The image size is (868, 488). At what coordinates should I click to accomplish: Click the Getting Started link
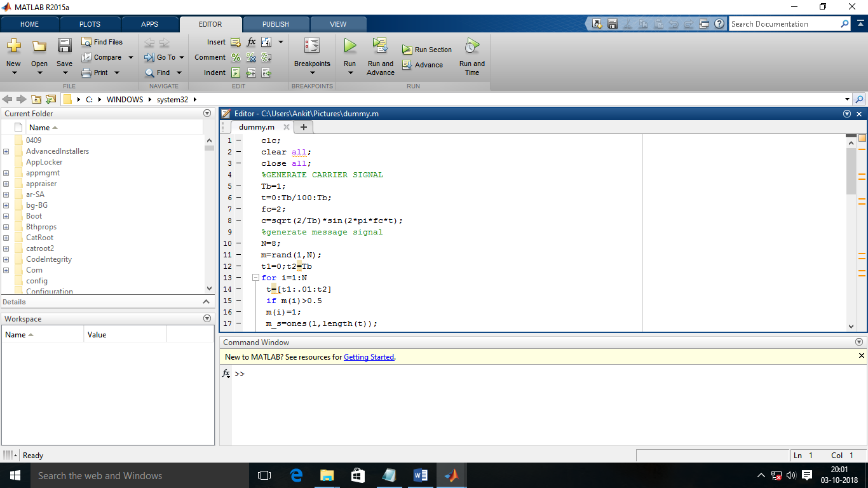click(x=369, y=357)
